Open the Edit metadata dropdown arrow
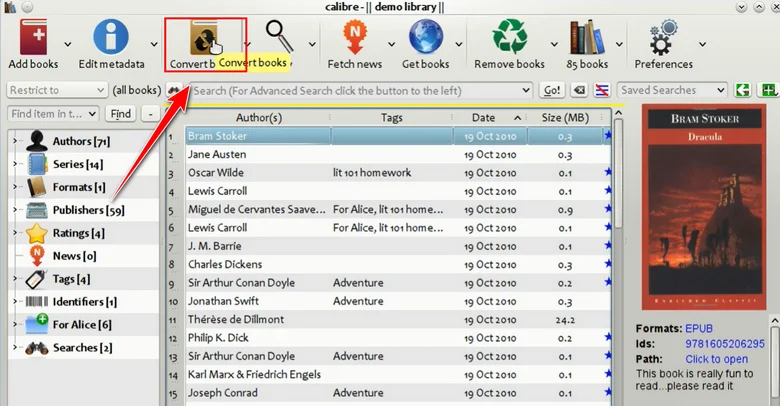Image resolution: width=780 pixels, height=406 pixels. [154, 44]
